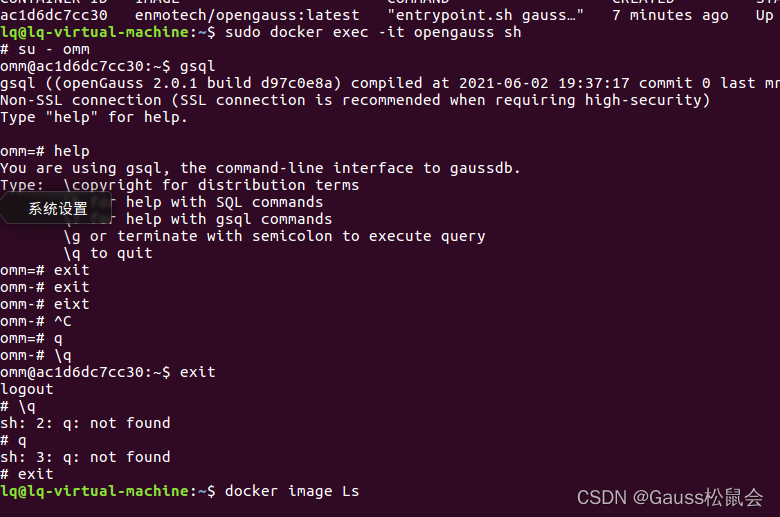Click the 'CSDN @Gauss松鼠会' watermark
The image size is (780, 517).
[670, 498]
